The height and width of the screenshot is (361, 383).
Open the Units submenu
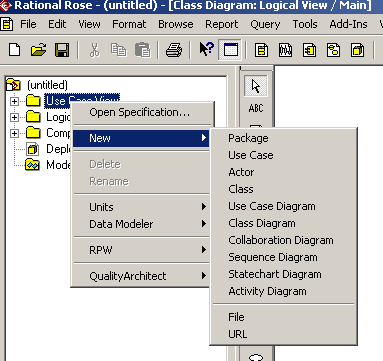[x=141, y=207]
